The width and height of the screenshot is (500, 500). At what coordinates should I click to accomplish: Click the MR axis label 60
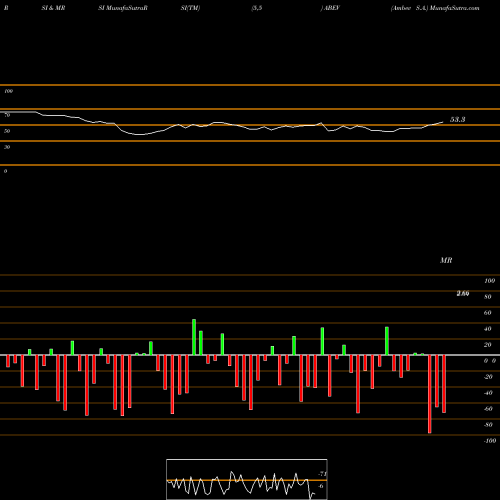pos(487,313)
